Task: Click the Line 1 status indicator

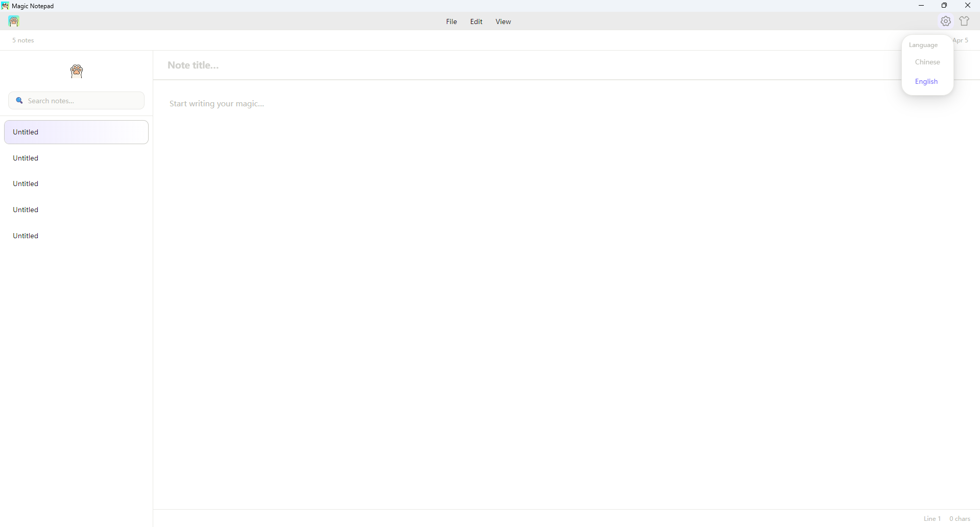Action: pyautogui.click(x=932, y=519)
